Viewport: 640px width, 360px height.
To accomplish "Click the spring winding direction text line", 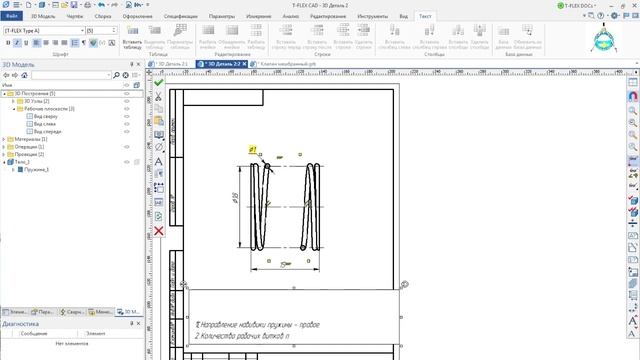I will click(257, 325).
